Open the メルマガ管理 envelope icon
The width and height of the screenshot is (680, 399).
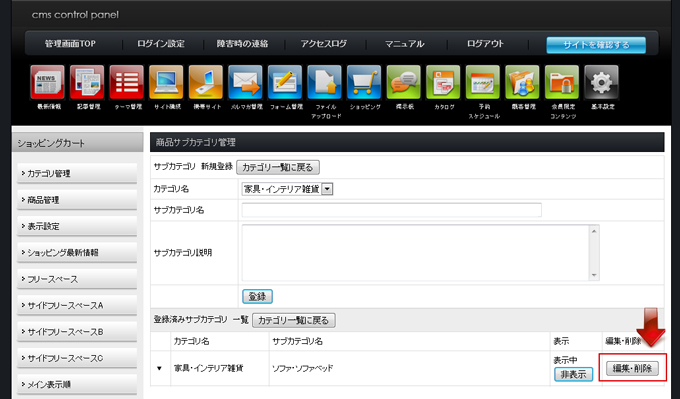point(245,82)
